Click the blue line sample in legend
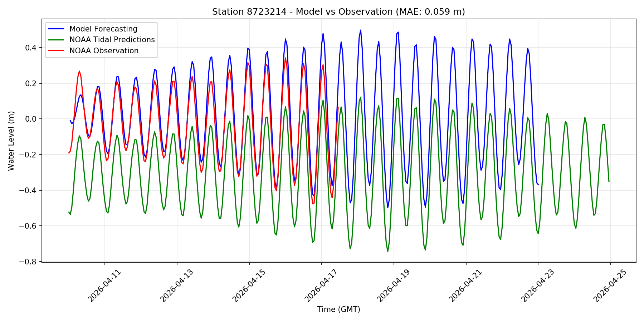The height and width of the screenshot is (322, 644). 57,29
